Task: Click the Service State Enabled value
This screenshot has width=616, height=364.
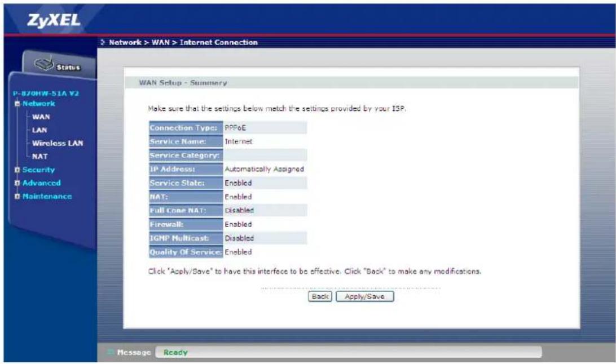Action: [x=238, y=183]
